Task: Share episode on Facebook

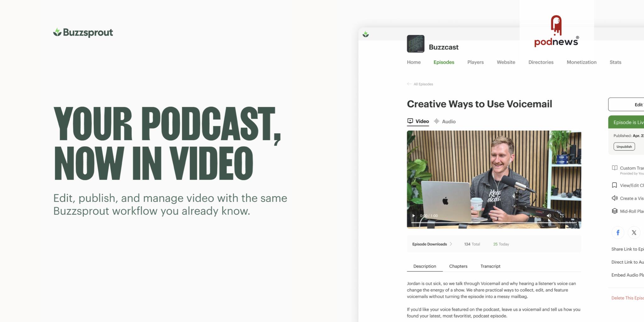Action: coord(618,233)
